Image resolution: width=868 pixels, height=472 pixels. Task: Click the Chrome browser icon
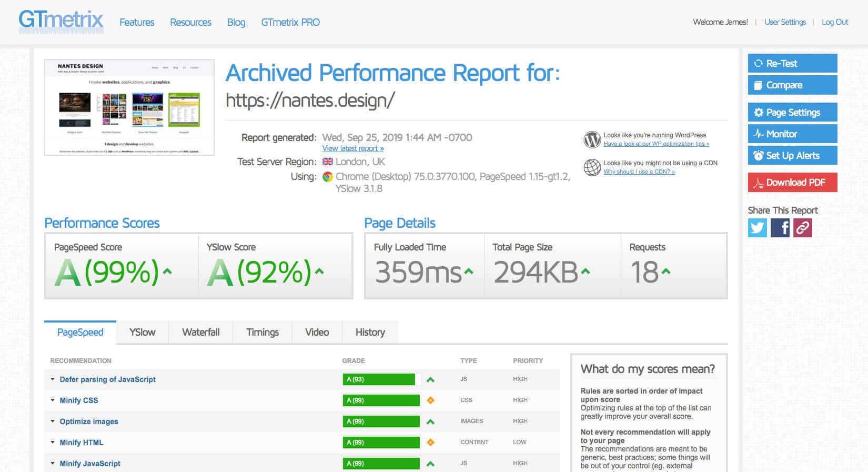(327, 177)
